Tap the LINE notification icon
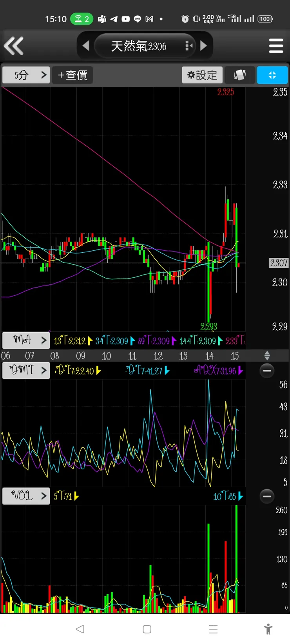This screenshot has height=644, width=290. pos(138,19)
